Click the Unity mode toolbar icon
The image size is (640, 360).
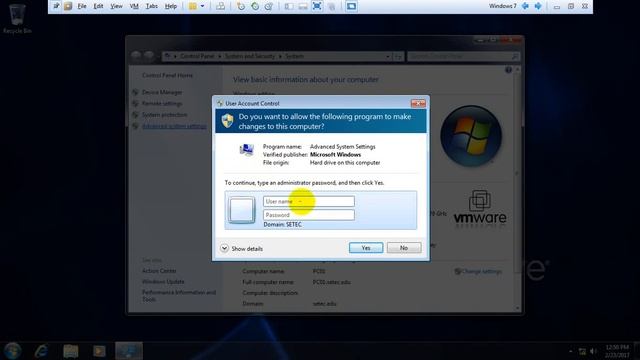click(x=331, y=6)
